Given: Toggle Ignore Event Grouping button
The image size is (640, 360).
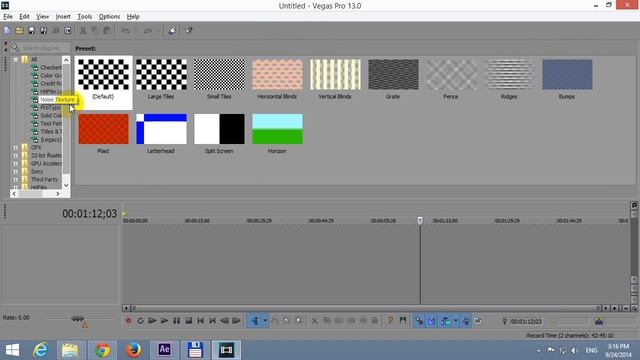Looking at the screenshot, I should pos(478,321).
